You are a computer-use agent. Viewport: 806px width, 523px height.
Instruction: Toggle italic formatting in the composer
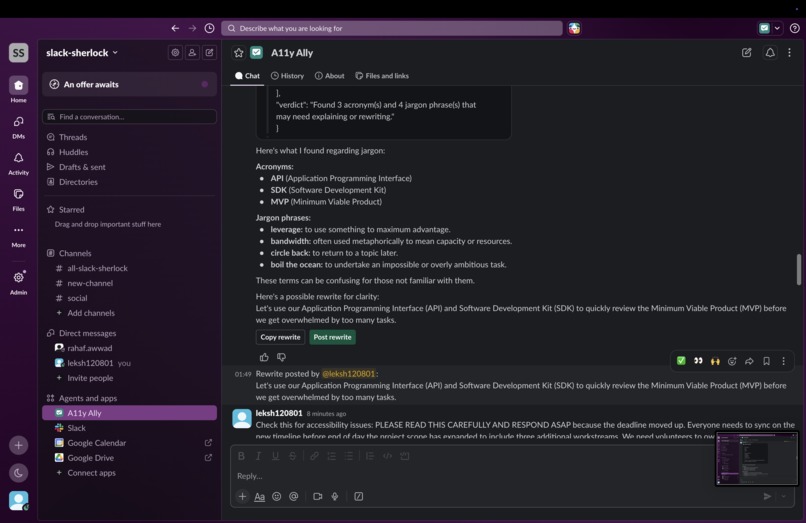coord(259,456)
